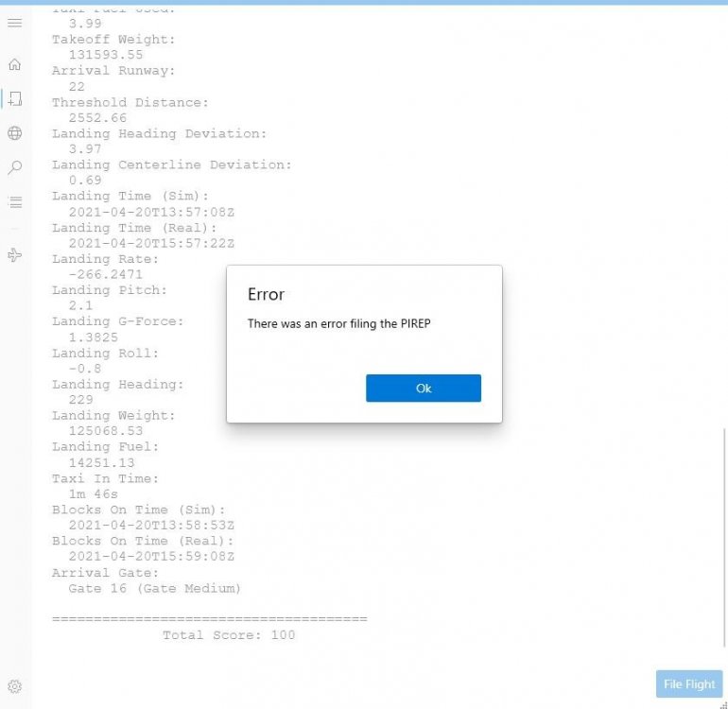
Task: Click the Takeoff Weight value 131593.55
Action: pyautogui.click(x=106, y=56)
